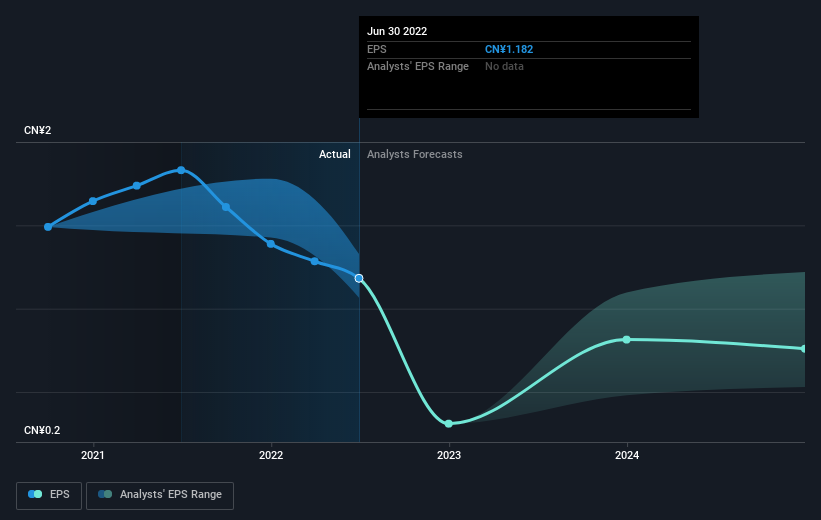Screen dimensions: 821x520
Task: Click the CN¥1.182 EPS value in tooltip
Action: point(509,49)
